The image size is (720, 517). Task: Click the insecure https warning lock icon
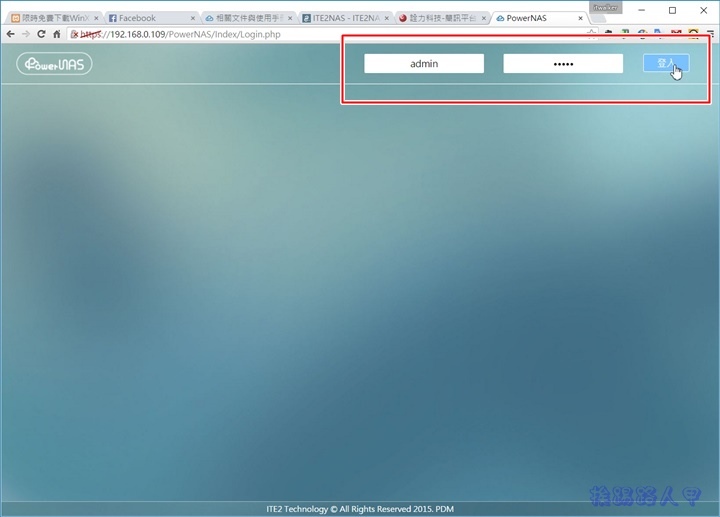[x=74, y=34]
